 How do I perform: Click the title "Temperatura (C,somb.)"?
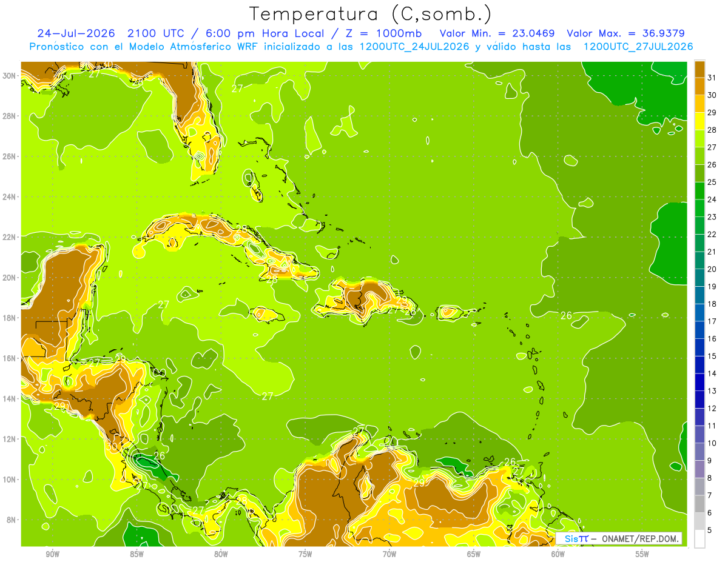(371, 13)
